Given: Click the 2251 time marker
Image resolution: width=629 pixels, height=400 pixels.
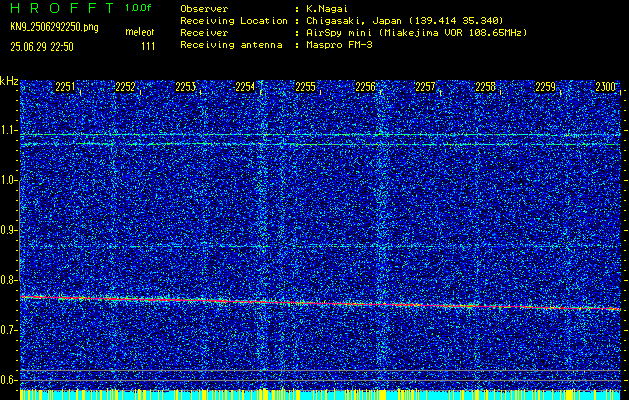Looking at the screenshot, I should coord(65,87).
